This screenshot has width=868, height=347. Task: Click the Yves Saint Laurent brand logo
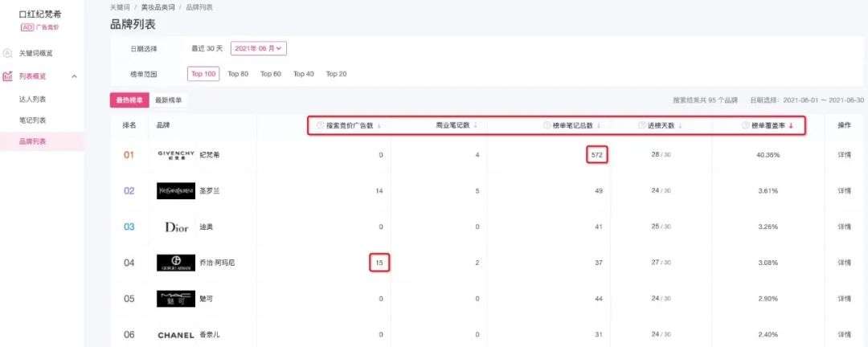pos(176,191)
